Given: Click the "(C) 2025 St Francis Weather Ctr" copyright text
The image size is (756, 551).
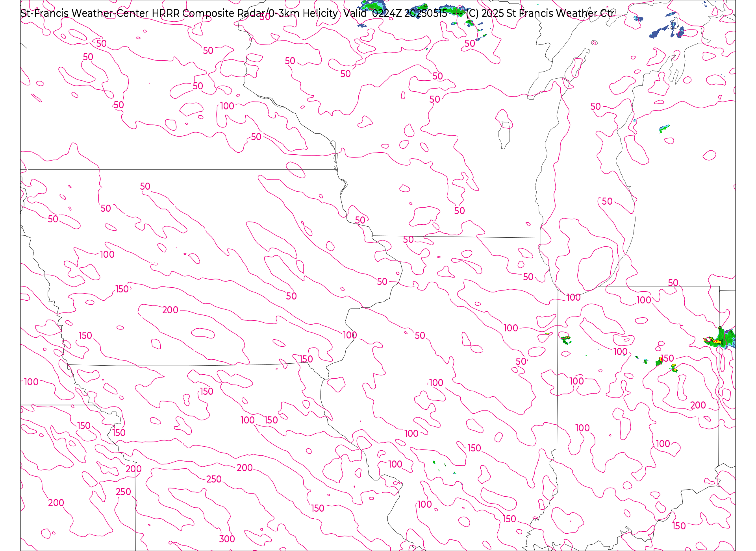Looking at the screenshot, I should coord(540,13).
